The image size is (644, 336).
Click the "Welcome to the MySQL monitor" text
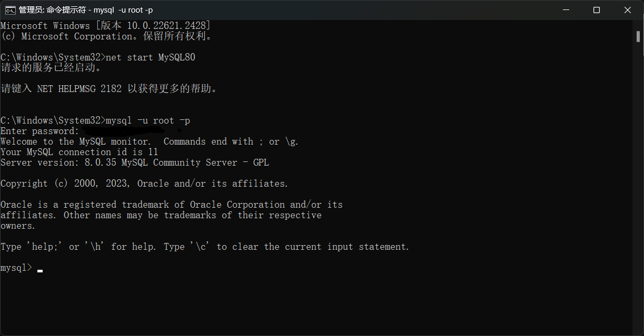pyautogui.click(x=75, y=141)
